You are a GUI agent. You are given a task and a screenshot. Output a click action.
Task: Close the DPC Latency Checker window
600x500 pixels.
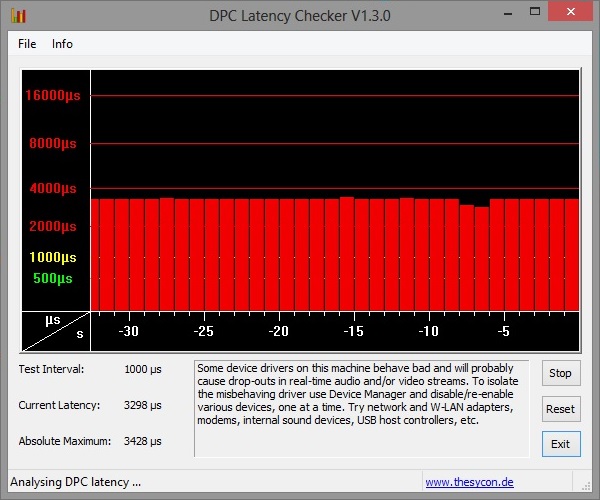571,11
